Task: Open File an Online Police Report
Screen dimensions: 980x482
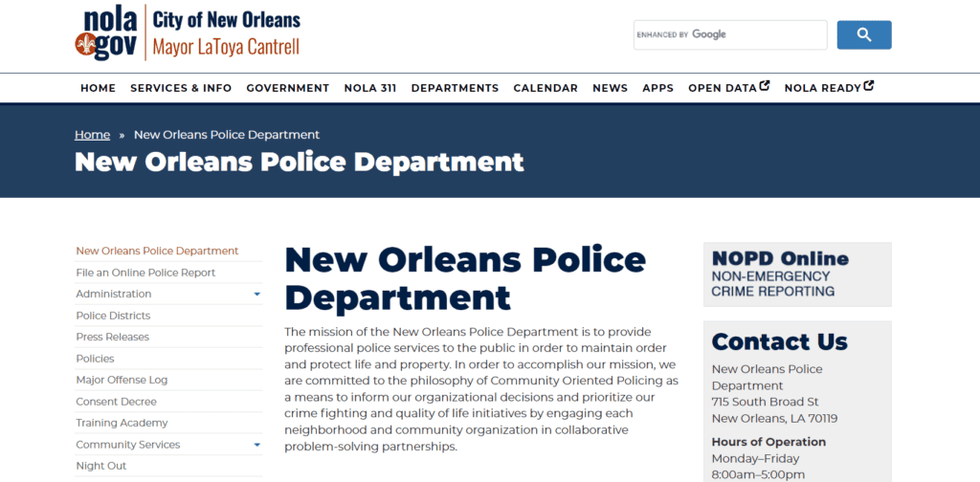Action: (145, 273)
